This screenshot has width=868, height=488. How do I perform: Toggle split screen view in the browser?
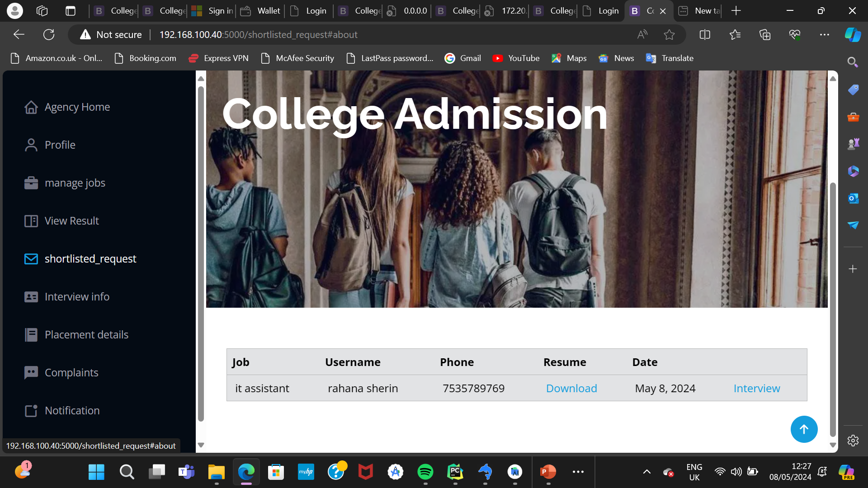[705, 34]
